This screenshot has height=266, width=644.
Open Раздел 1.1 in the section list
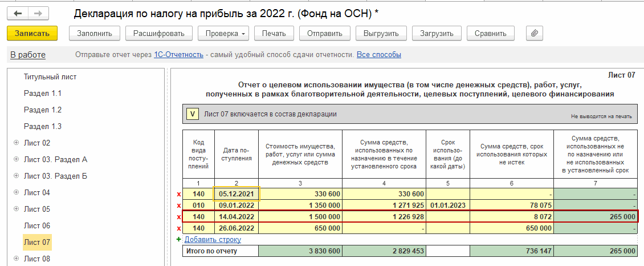[x=43, y=93]
